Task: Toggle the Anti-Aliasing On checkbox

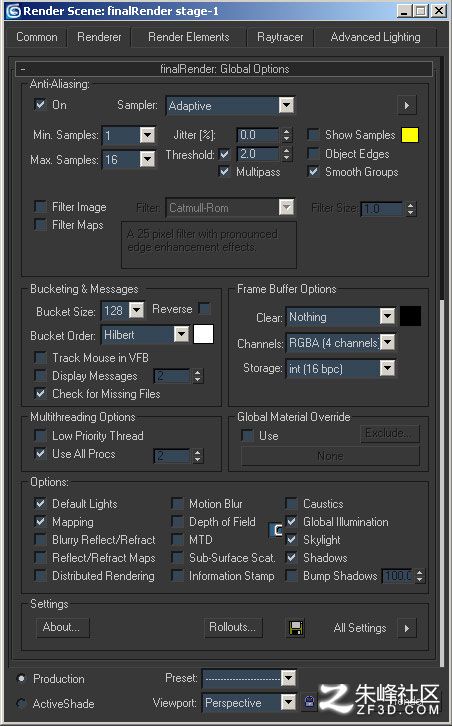Action: [40, 104]
